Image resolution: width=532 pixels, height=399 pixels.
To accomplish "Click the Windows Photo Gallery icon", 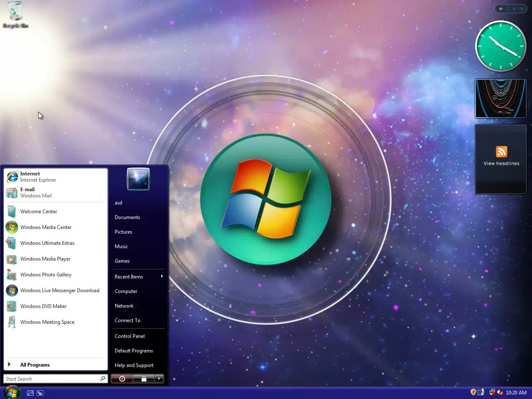I will 12,275.
